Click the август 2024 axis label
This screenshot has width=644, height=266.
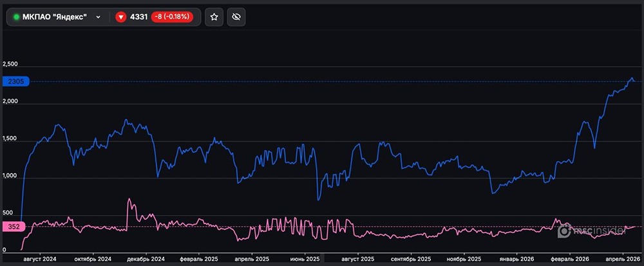39,258
